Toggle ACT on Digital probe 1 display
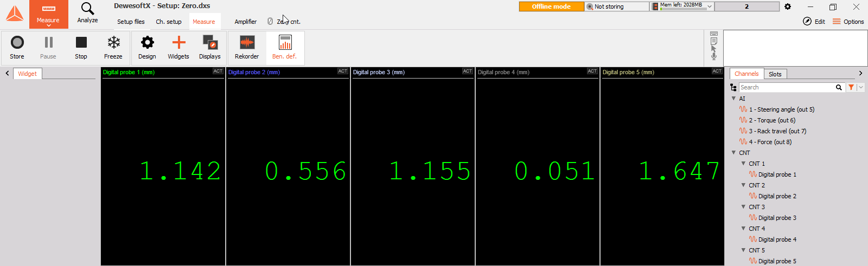The height and width of the screenshot is (266, 868). [x=218, y=72]
